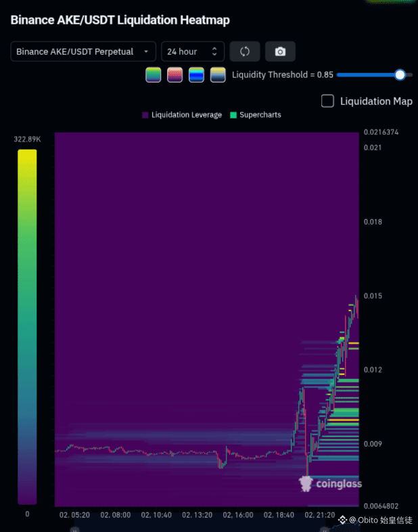Open the 24 hour timeframe selector
Screen dimensions: 418x532
[193, 51]
